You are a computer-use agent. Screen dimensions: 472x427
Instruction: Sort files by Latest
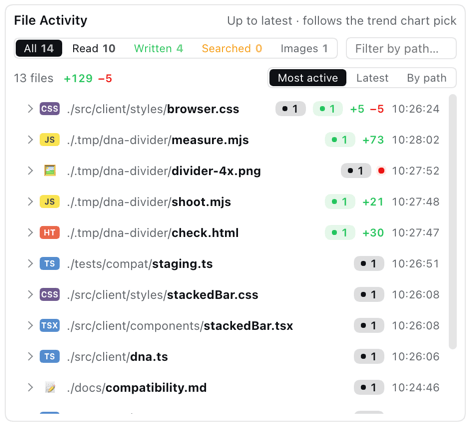click(x=372, y=78)
